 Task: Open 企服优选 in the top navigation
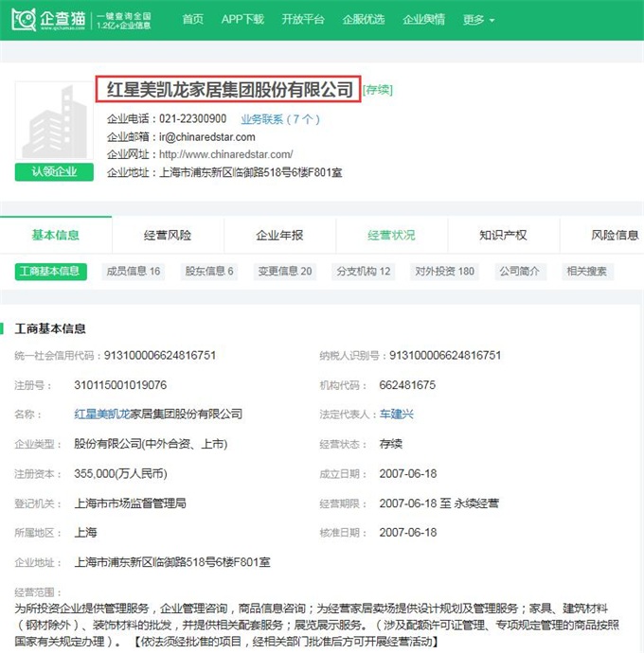tap(364, 19)
